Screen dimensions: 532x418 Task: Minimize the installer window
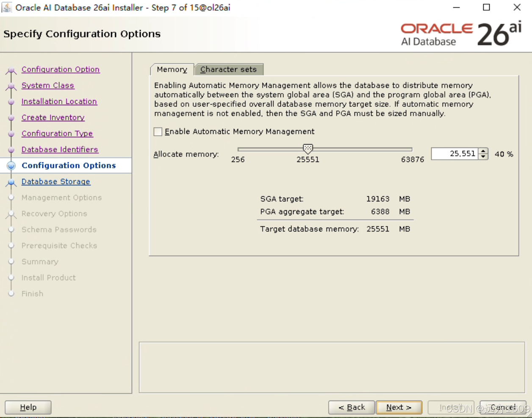(x=456, y=7)
